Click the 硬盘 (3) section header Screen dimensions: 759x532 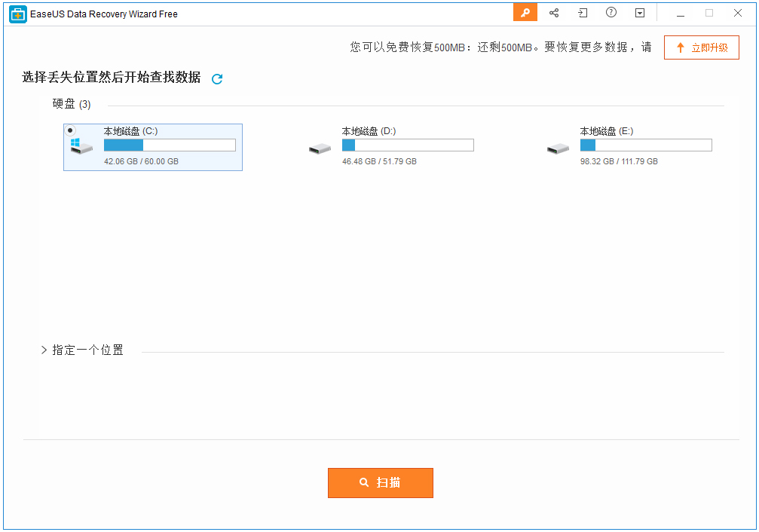point(72,104)
